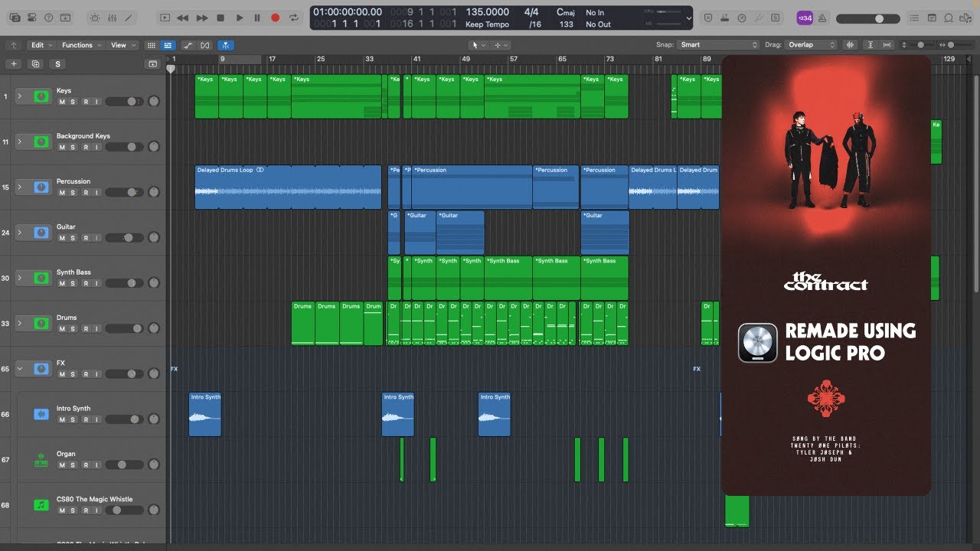Click the Pause transport button
Viewport: 980px width, 551px height.
(257, 17)
